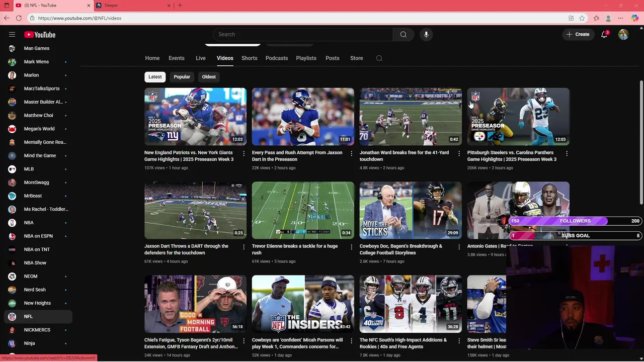
Task: Open the channel Live tab
Action: coord(201,58)
